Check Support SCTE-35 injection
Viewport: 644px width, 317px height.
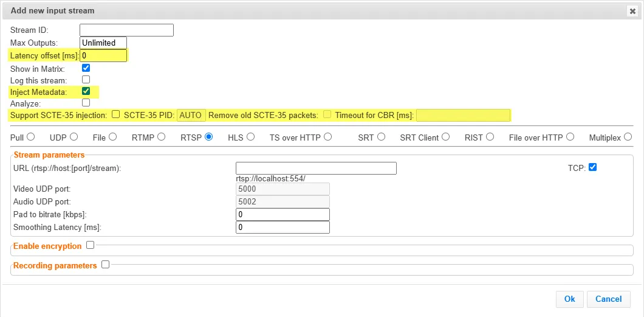point(116,114)
